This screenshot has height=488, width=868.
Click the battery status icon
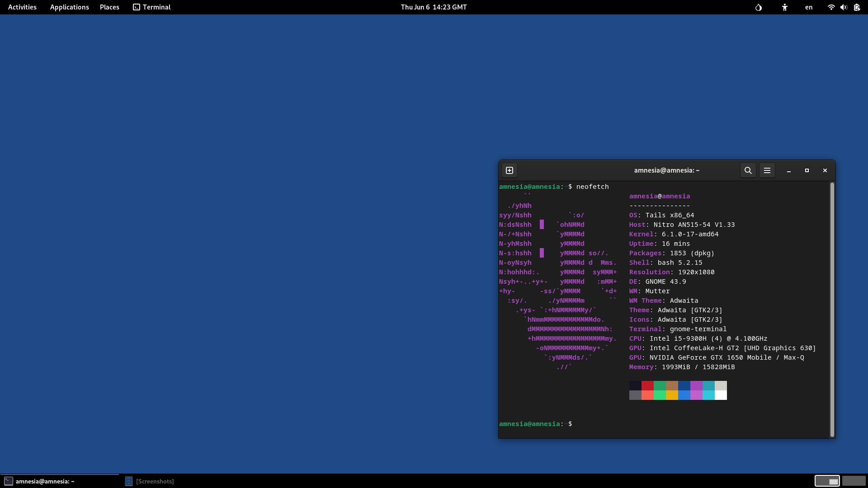click(857, 7)
